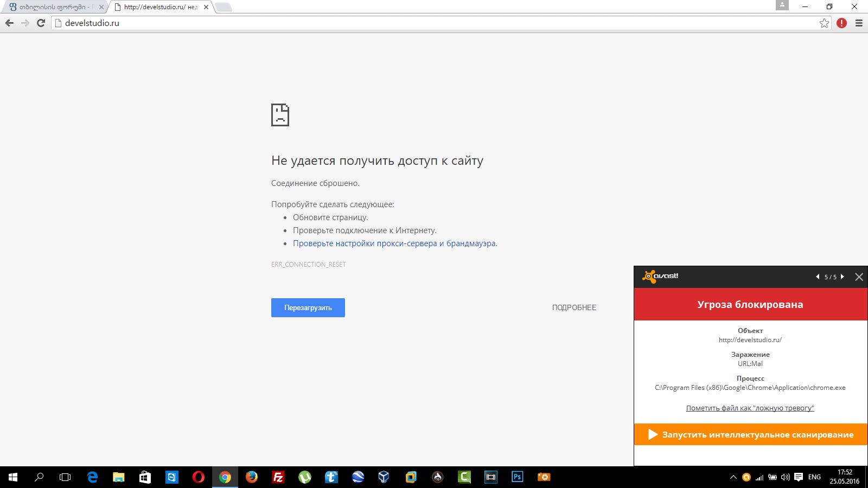Click the ERR_CONNECTION_RESET error code text
Screen dimensions: 868x488
pyautogui.click(x=308, y=265)
